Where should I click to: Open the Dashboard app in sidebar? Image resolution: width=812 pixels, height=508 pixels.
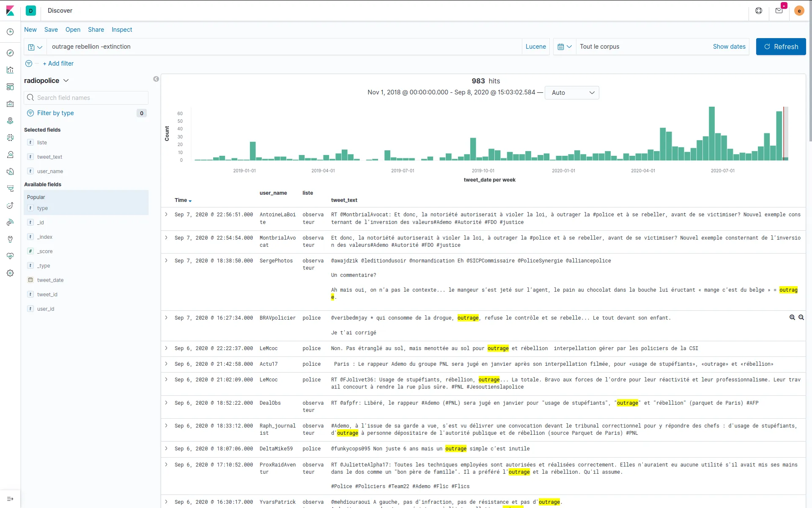pos(10,87)
